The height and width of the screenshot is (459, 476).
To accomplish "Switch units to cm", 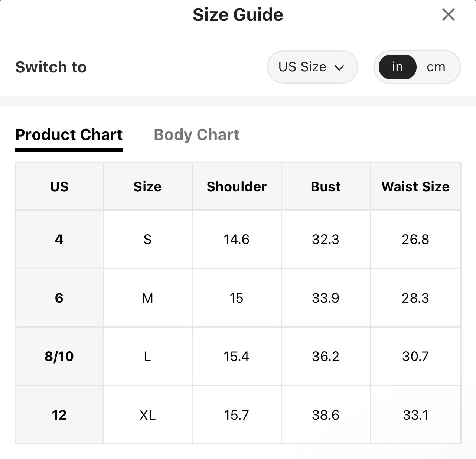I will point(436,67).
